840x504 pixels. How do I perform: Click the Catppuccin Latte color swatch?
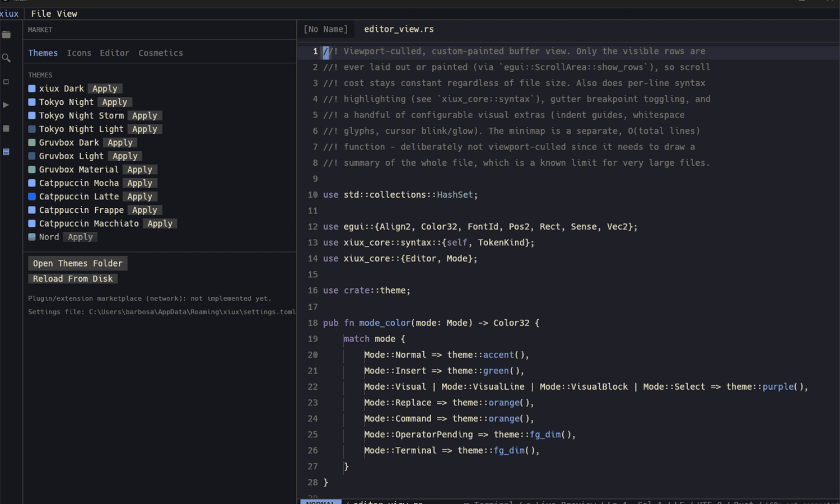tap(32, 196)
